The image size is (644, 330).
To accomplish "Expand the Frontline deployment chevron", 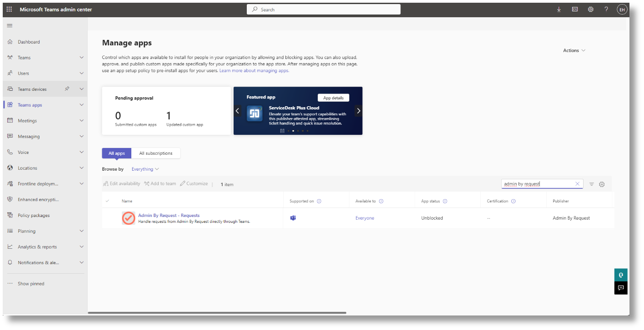I will point(82,184).
